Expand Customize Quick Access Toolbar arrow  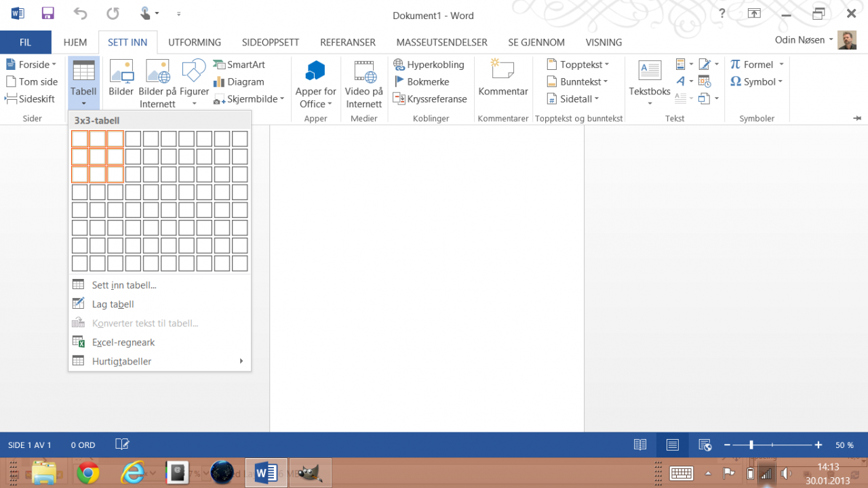pos(179,13)
